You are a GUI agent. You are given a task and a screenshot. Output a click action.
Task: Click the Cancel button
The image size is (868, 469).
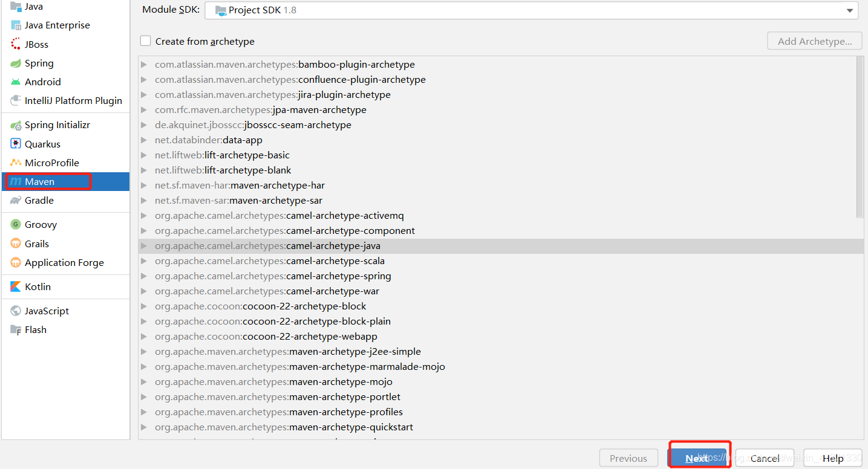point(765,459)
